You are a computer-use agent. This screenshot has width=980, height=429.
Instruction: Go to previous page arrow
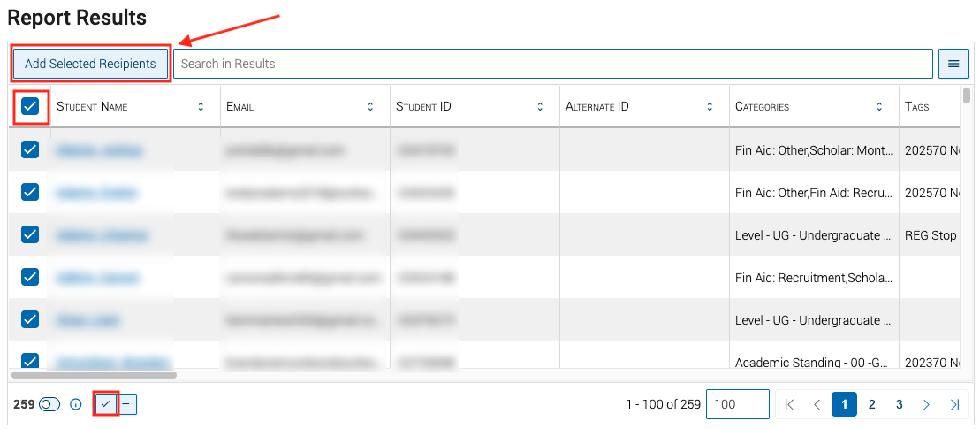(817, 404)
